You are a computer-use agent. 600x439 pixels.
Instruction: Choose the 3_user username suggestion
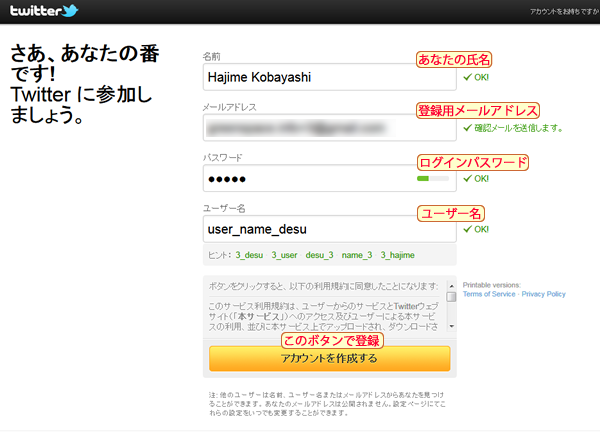click(x=284, y=255)
